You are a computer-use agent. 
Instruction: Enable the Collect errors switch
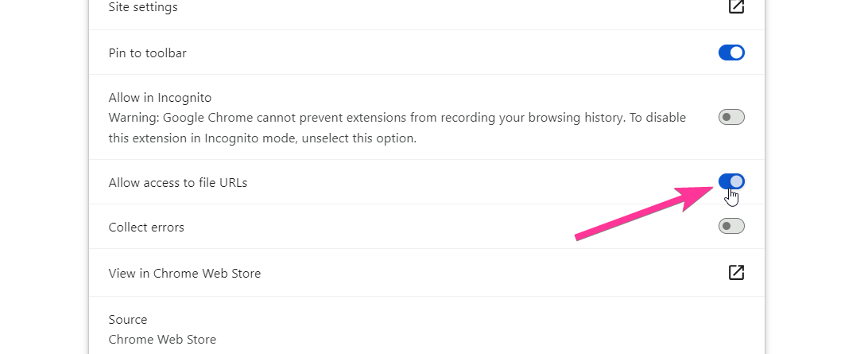coord(731,227)
